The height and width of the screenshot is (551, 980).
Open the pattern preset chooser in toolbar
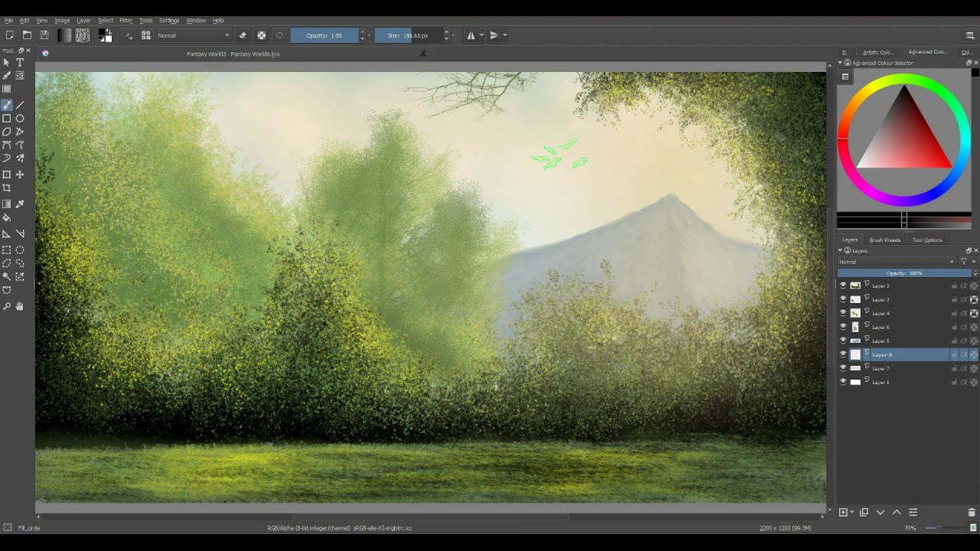pos(83,35)
